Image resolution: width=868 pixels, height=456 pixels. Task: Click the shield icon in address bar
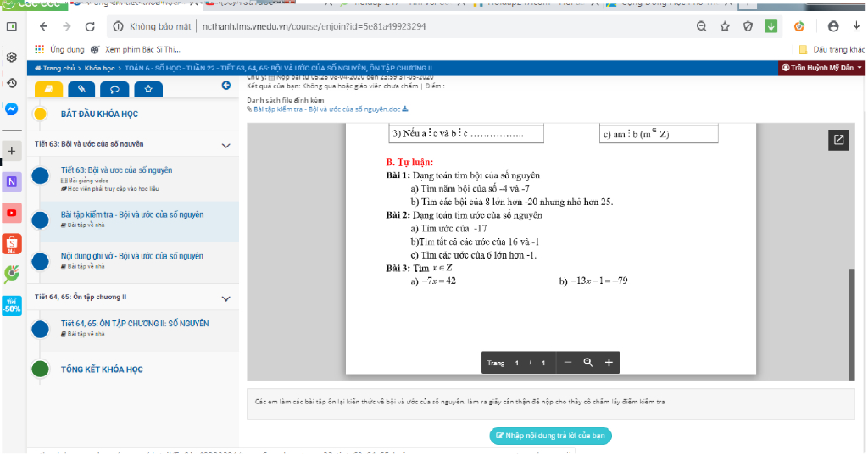[x=748, y=26]
